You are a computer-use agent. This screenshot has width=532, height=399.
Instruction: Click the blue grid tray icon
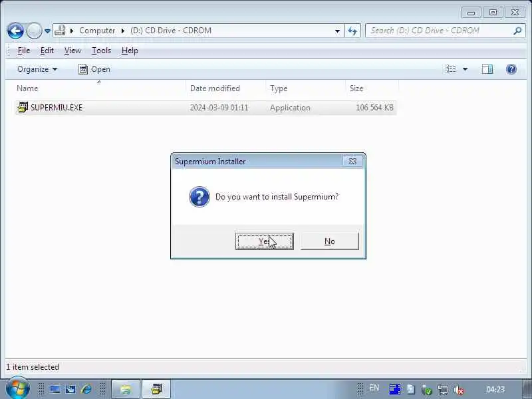pos(395,389)
